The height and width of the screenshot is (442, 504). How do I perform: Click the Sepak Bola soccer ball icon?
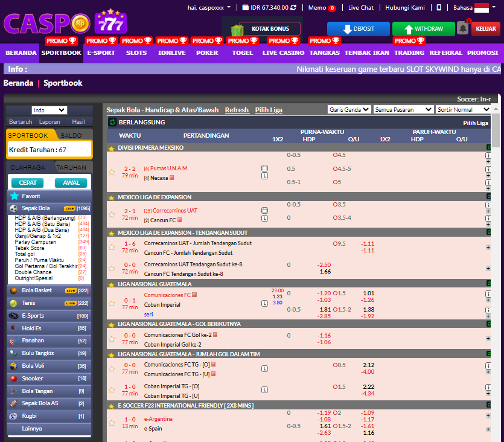[x=13, y=208]
